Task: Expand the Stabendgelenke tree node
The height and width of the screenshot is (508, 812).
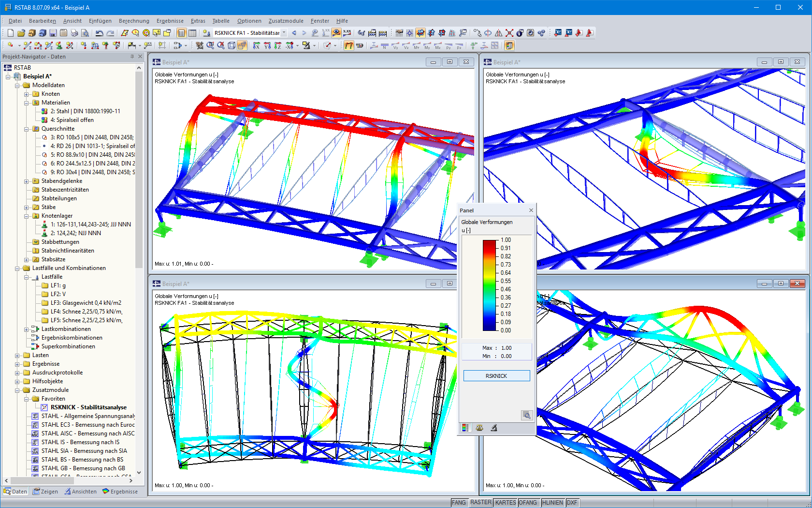Action: pyautogui.click(x=27, y=181)
